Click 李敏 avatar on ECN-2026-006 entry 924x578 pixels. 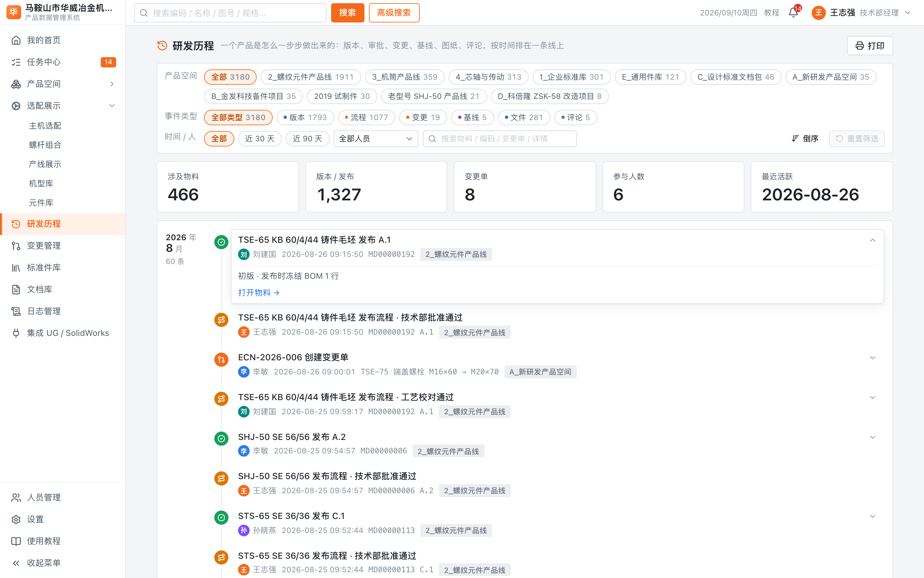[x=244, y=372]
